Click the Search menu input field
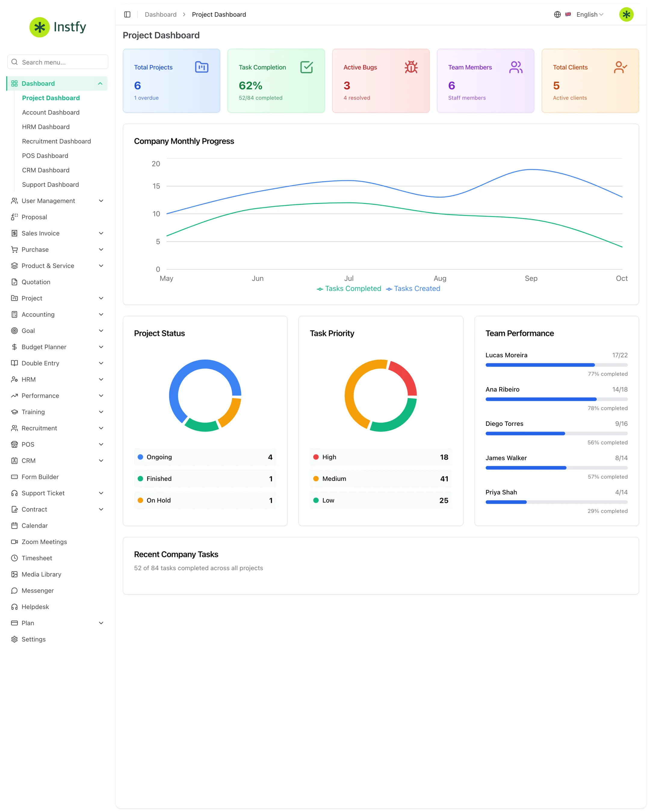The height and width of the screenshot is (812, 650). point(58,62)
